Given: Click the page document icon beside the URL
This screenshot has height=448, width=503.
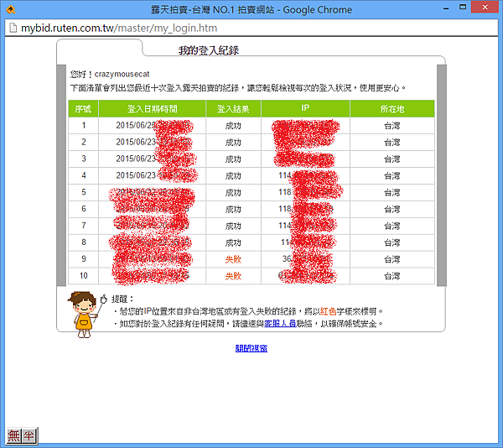Looking at the screenshot, I should point(13,28).
